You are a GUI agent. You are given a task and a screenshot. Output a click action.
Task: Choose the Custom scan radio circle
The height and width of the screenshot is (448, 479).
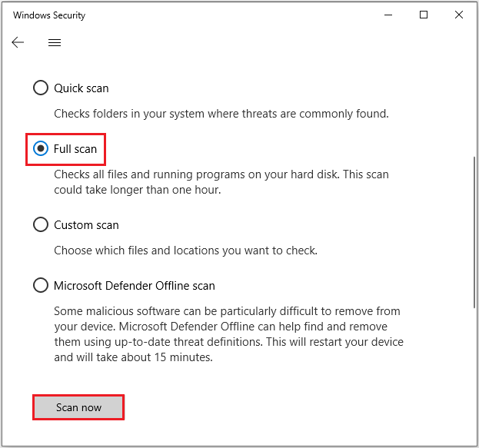click(x=41, y=225)
